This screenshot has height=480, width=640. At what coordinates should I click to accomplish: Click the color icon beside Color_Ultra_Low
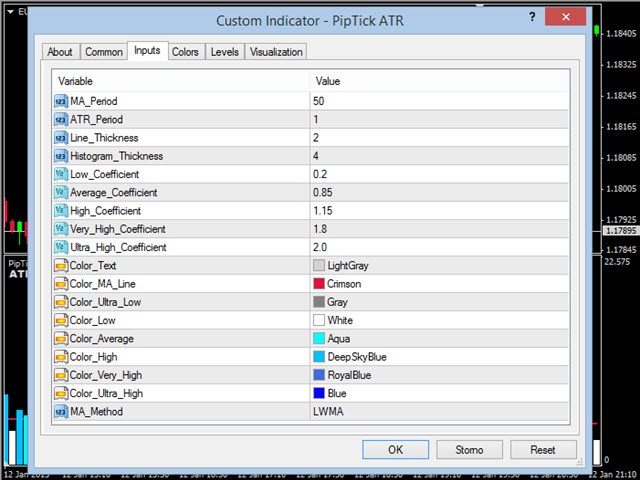pyautogui.click(x=60, y=302)
